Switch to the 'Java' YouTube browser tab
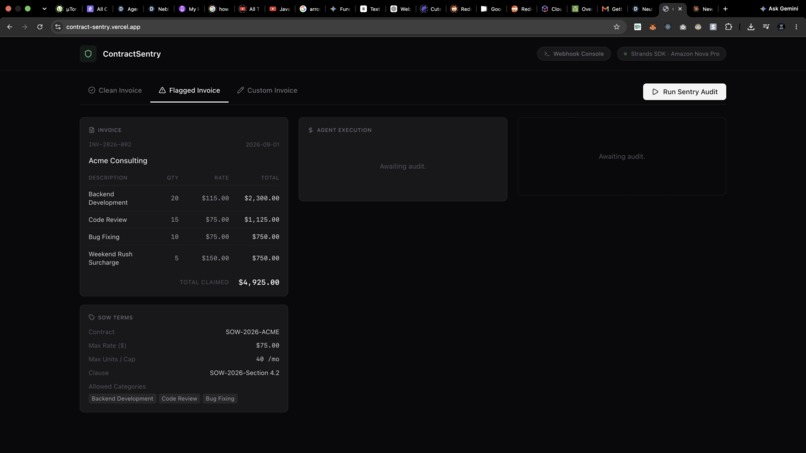 (280, 9)
